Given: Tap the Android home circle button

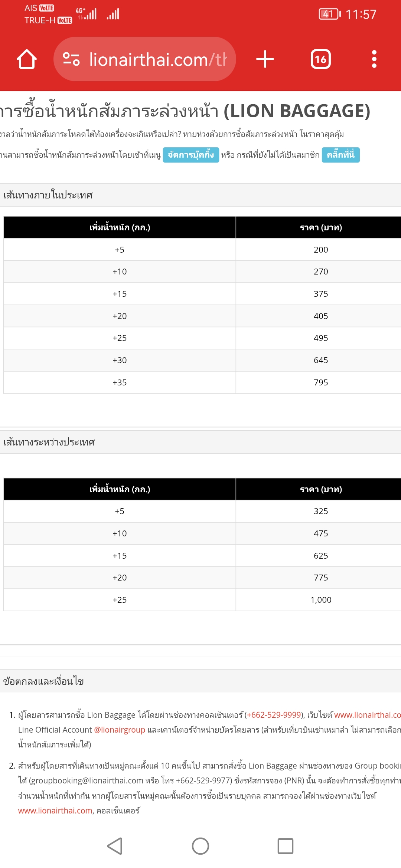Looking at the screenshot, I should point(200,846).
